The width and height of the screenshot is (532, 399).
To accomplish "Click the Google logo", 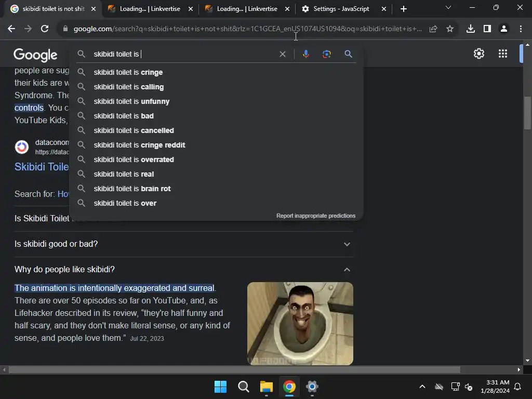I will tap(35, 55).
